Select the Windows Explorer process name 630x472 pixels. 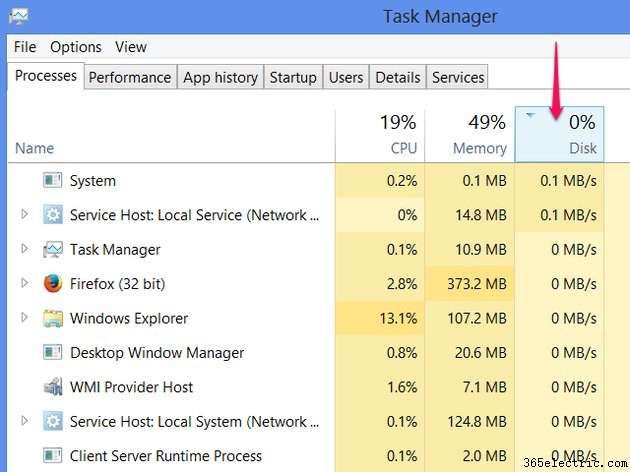click(129, 319)
